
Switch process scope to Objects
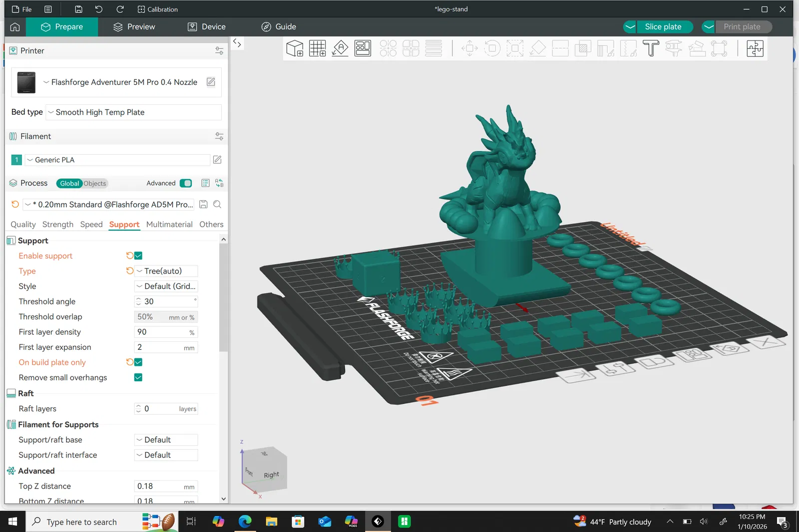click(x=94, y=183)
